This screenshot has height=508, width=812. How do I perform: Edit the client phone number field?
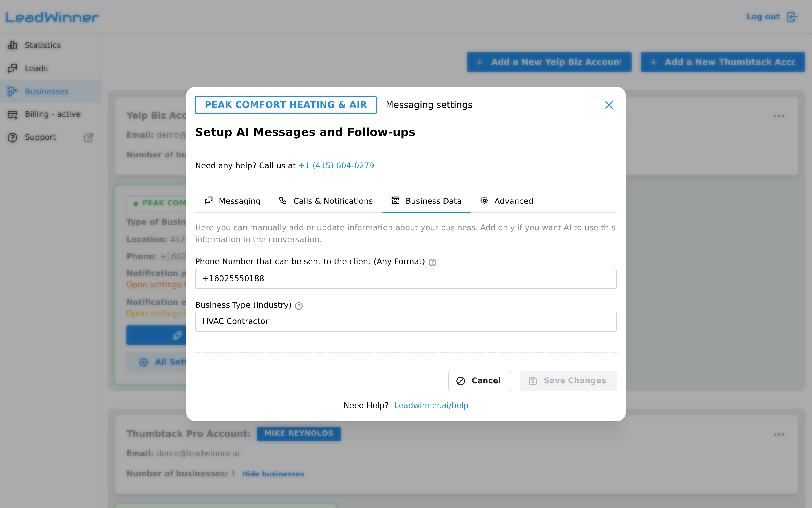[x=406, y=279]
